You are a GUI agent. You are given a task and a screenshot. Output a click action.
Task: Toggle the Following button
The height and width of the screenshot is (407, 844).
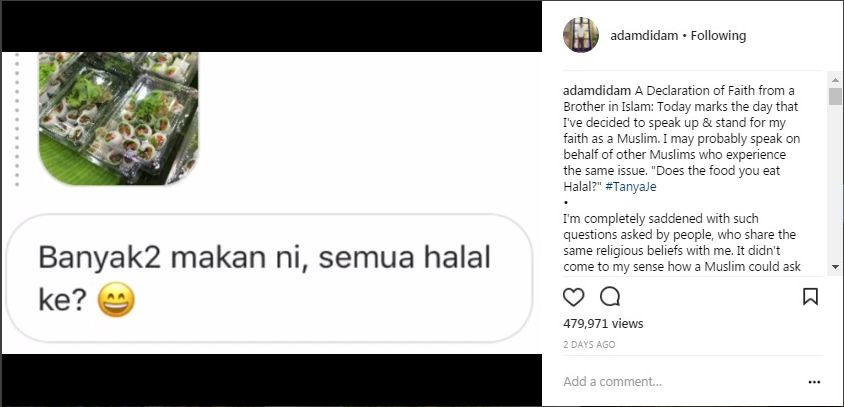tap(719, 36)
